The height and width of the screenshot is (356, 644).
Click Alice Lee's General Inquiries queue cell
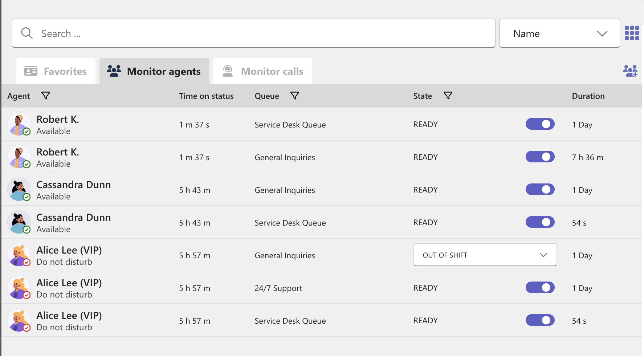(285, 255)
